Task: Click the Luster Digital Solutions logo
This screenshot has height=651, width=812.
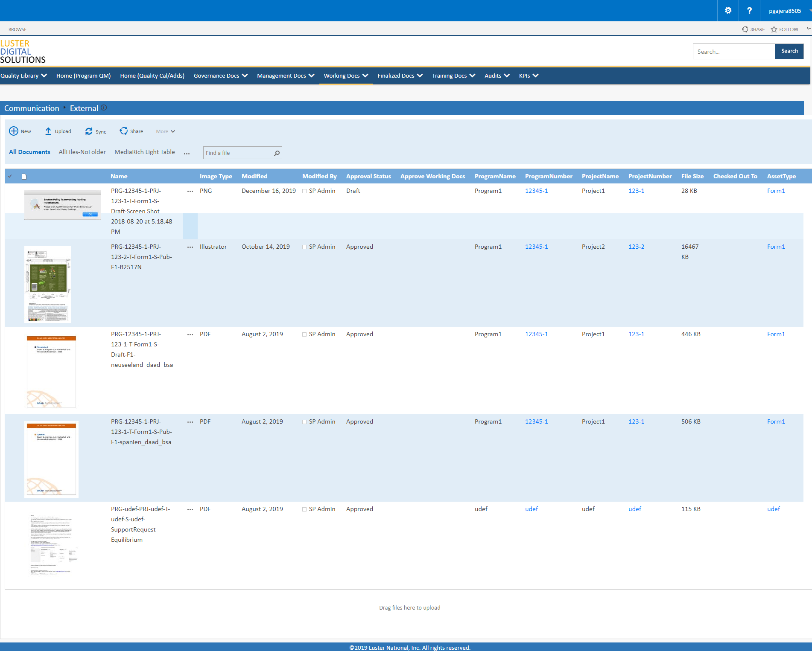Action: tap(23, 52)
